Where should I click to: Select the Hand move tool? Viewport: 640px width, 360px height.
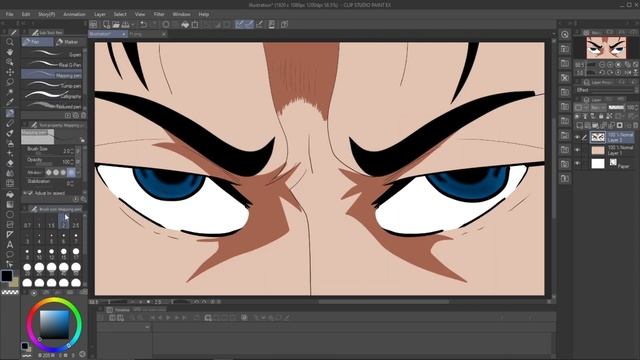coord(10,52)
